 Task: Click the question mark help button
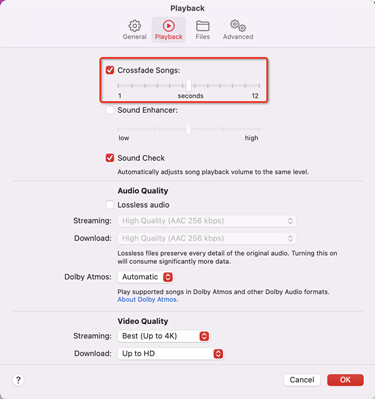tap(18, 380)
